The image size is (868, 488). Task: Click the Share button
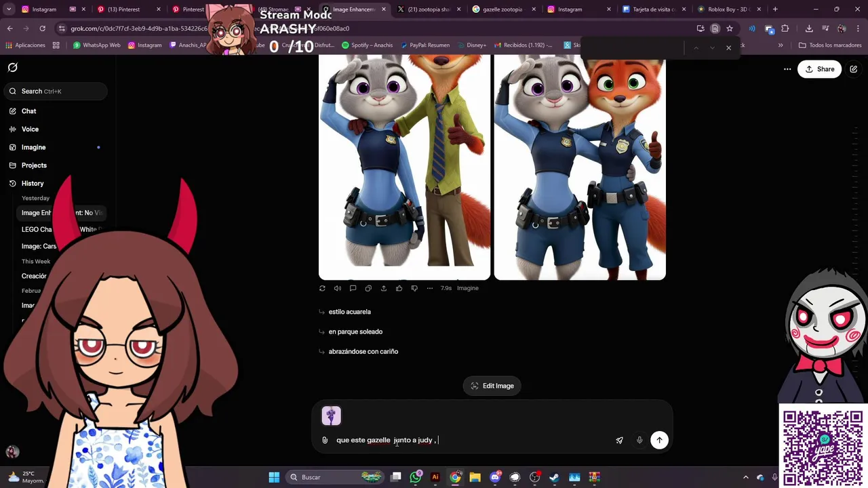coord(819,69)
